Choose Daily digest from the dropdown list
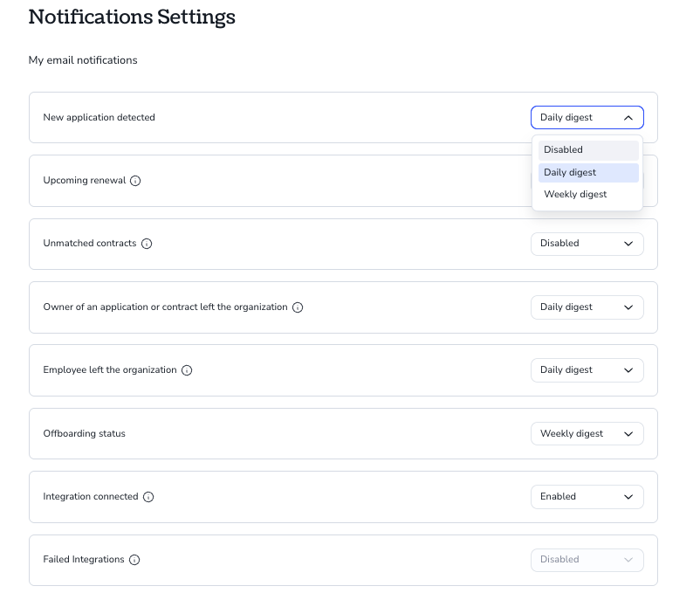The image size is (700, 600). (x=588, y=173)
